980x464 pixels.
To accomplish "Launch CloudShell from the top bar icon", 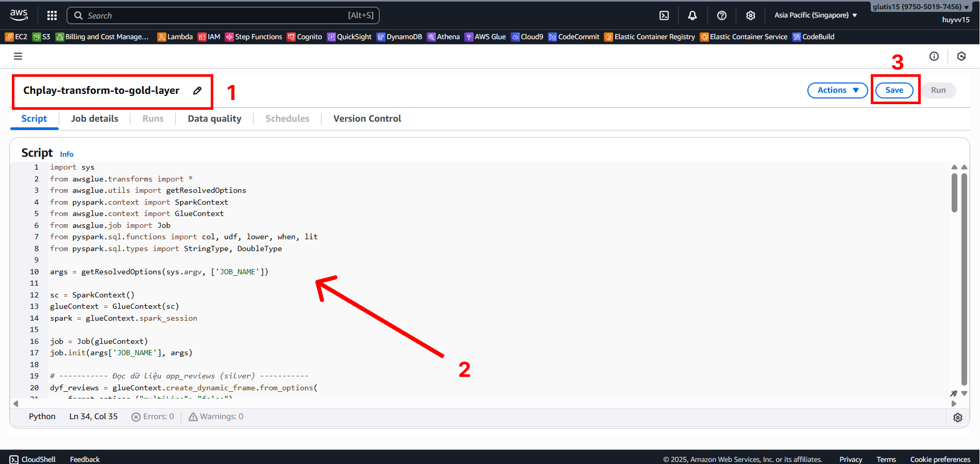I will click(664, 15).
